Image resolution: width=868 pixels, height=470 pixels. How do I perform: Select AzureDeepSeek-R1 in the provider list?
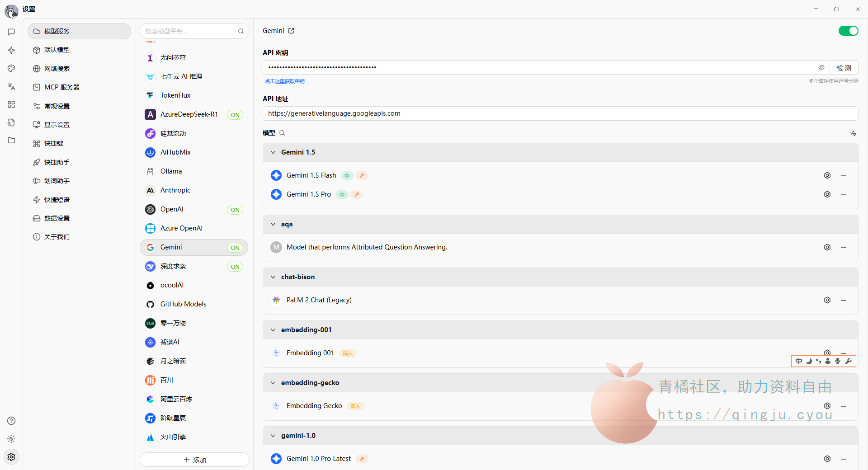click(x=194, y=114)
